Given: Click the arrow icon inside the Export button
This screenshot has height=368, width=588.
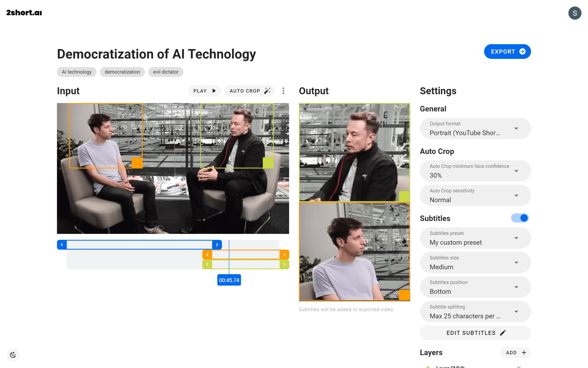Looking at the screenshot, I should click(x=522, y=52).
